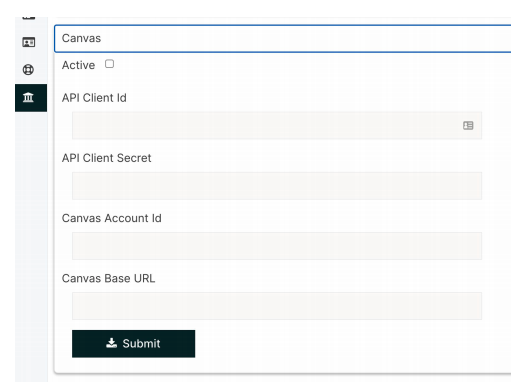Click the empty sidebar area below institution icon

(x=31, y=247)
